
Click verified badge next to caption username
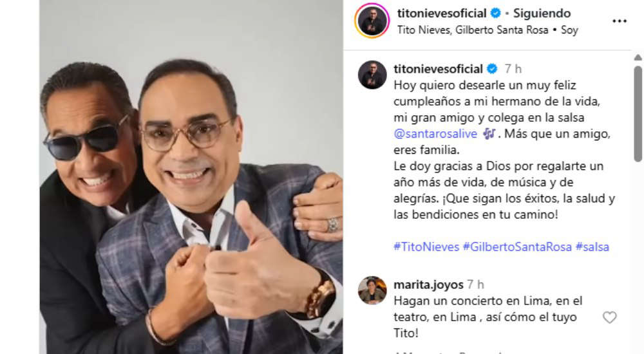tap(492, 69)
